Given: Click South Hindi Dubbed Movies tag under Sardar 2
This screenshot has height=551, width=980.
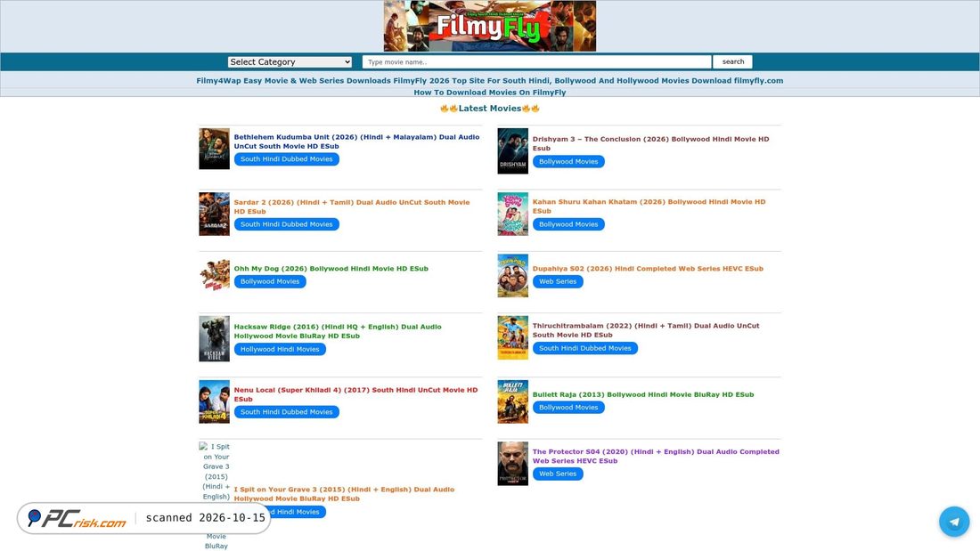Looking at the screenshot, I should point(287,224).
